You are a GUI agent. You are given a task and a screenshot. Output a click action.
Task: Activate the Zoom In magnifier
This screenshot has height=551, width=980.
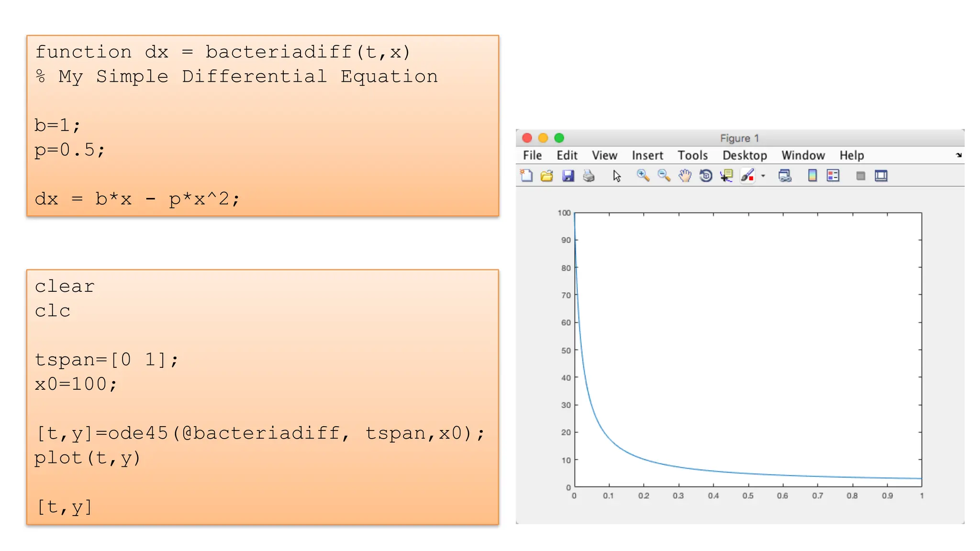point(643,176)
